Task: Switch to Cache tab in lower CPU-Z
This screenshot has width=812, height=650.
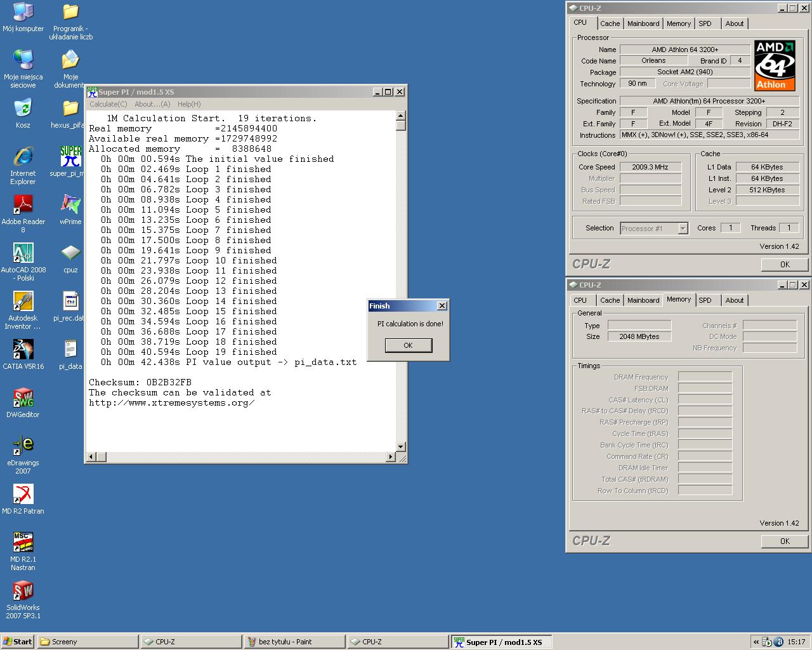Action: 610,300
